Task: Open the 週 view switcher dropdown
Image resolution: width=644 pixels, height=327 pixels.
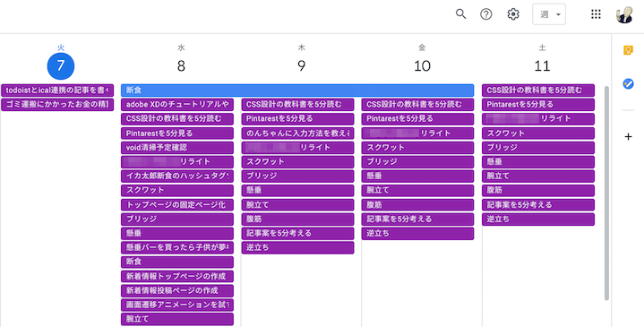Action: coord(549,14)
